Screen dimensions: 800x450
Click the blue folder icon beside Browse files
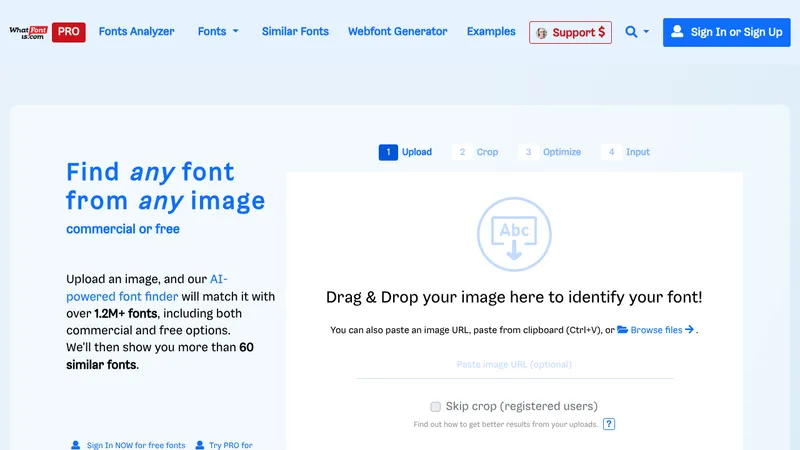pyautogui.click(x=622, y=330)
